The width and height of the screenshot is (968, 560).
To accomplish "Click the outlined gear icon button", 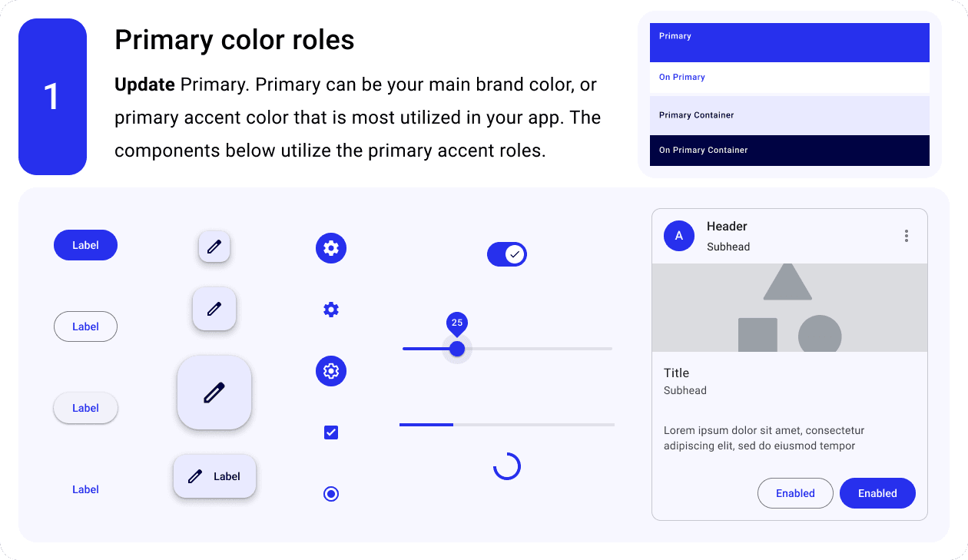I will [x=331, y=371].
